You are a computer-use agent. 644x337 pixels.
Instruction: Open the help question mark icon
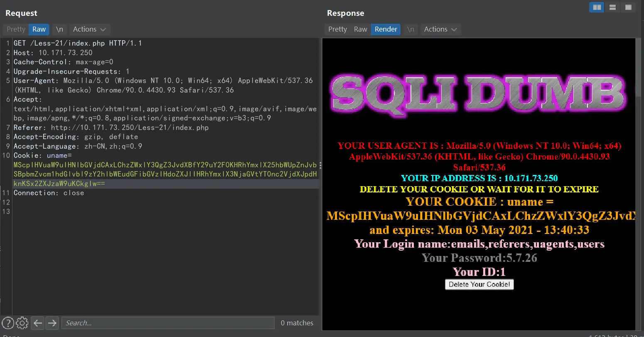coord(7,323)
